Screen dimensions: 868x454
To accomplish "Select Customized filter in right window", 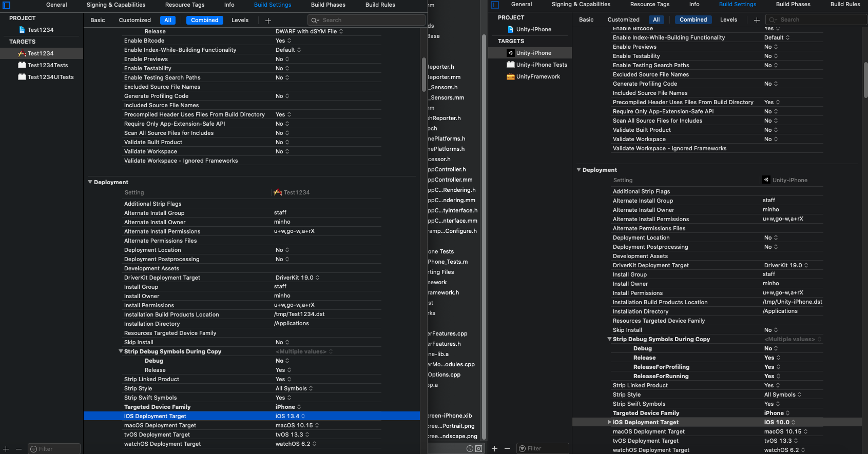I will pyautogui.click(x=623, y=19).
